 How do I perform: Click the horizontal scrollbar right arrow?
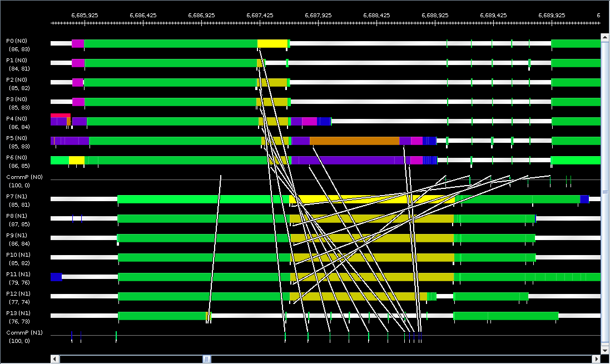click(x=596, y=358)
